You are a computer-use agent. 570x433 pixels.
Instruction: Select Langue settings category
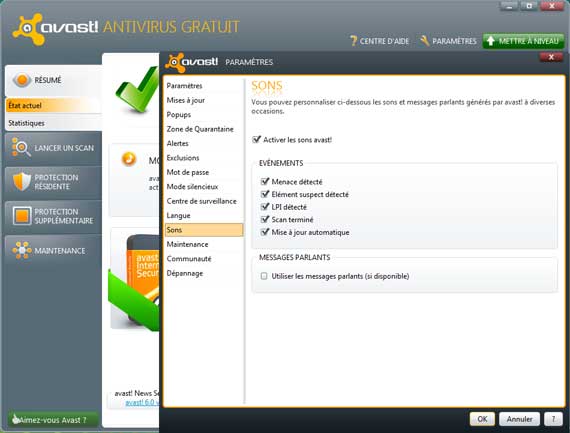tap(204, 216)
